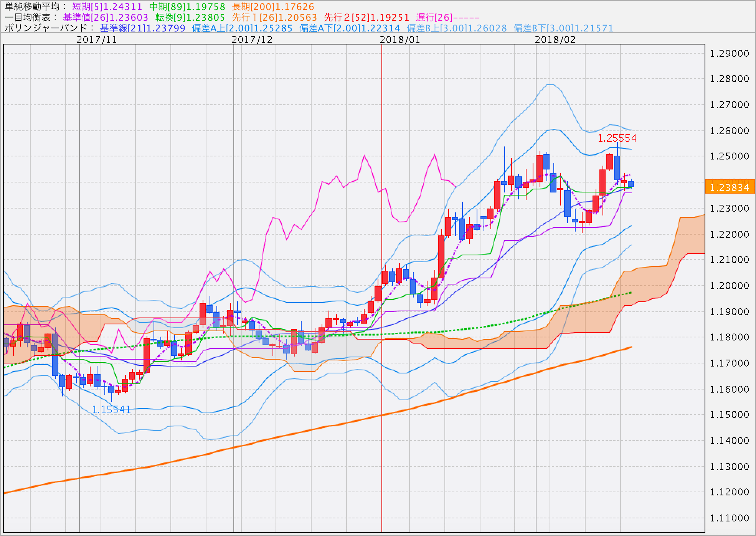Screen dimensions: 756x536
Task: Click the 1.16000 price axis label
Action: pyautogui.click(x=730, y=389)
